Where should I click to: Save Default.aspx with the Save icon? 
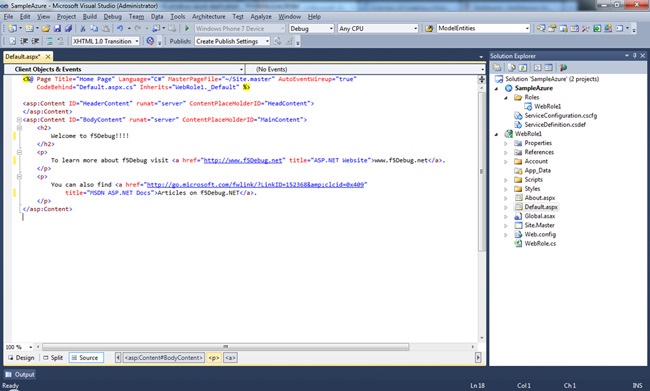(57, 29)
